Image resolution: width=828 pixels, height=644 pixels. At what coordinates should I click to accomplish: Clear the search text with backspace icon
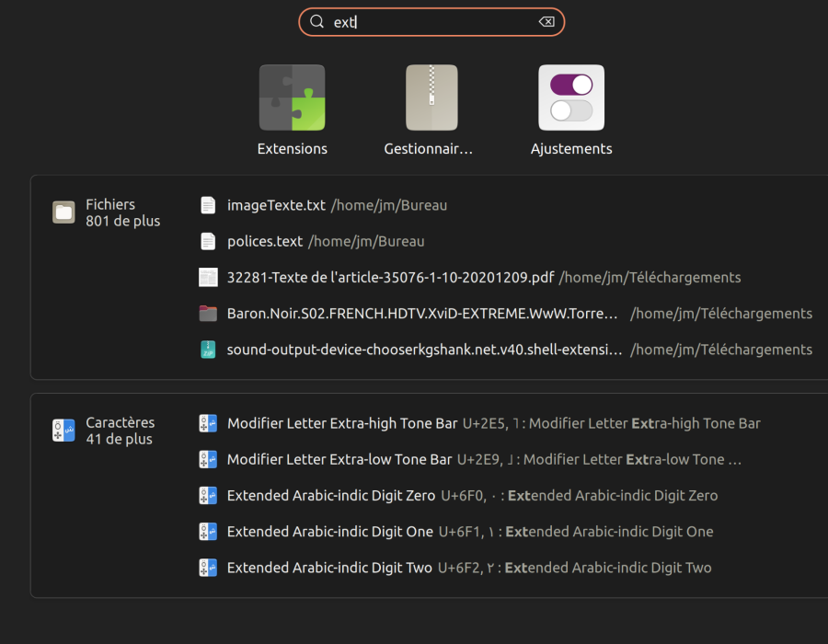(x=546, y=22)
